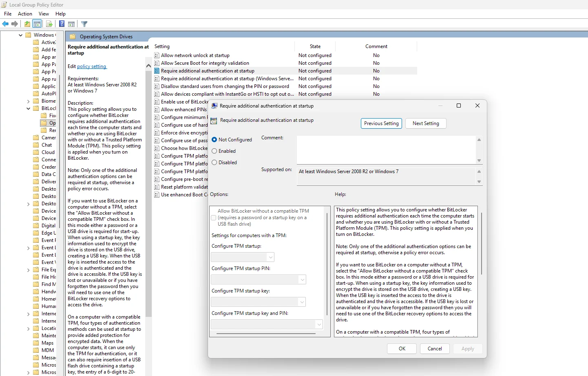588x376 pixels.
Task: Click the Comment box scroll-down arrow
Action: click(479, 161)
